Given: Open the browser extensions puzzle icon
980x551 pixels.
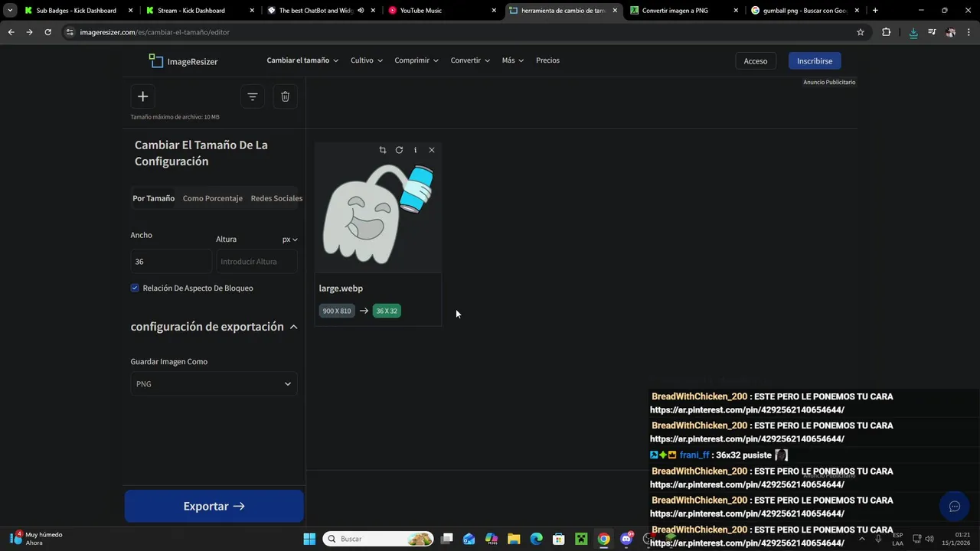Looking at the screenshot, I should click(x=886, y=32).
